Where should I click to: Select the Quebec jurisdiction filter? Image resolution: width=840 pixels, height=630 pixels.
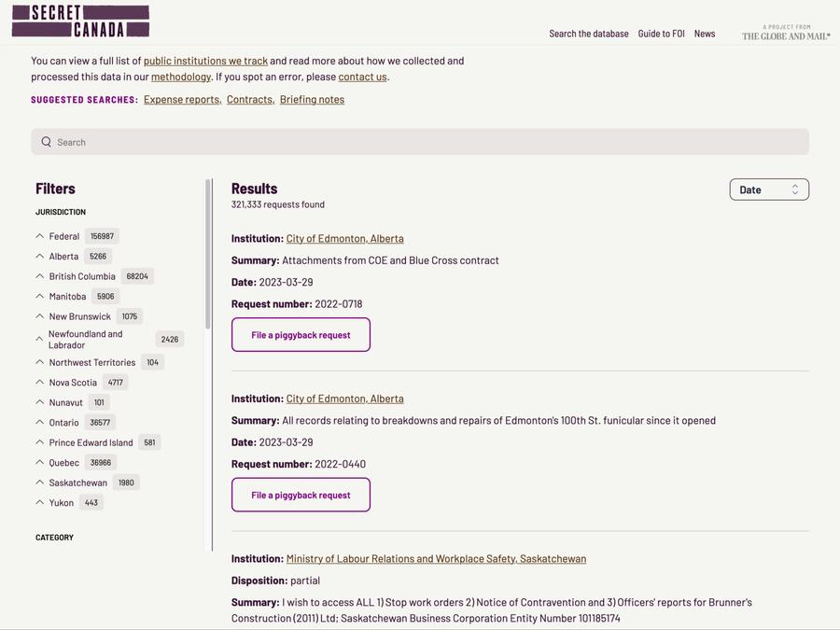coord(63,463)
